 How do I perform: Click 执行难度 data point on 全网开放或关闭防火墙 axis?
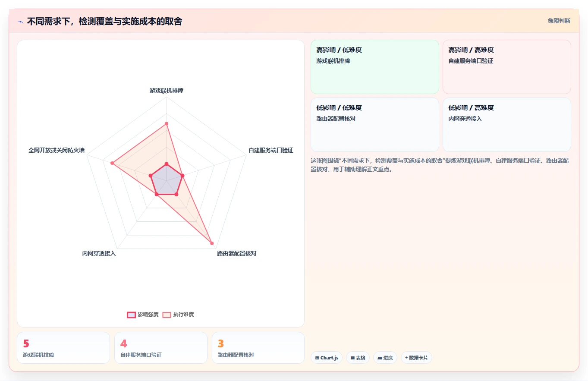click(112, 163)
